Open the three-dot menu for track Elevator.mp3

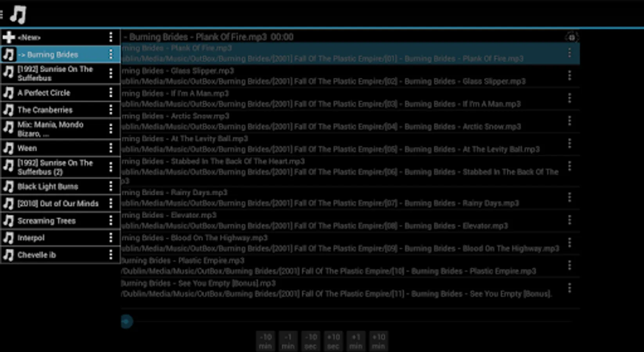570,220
